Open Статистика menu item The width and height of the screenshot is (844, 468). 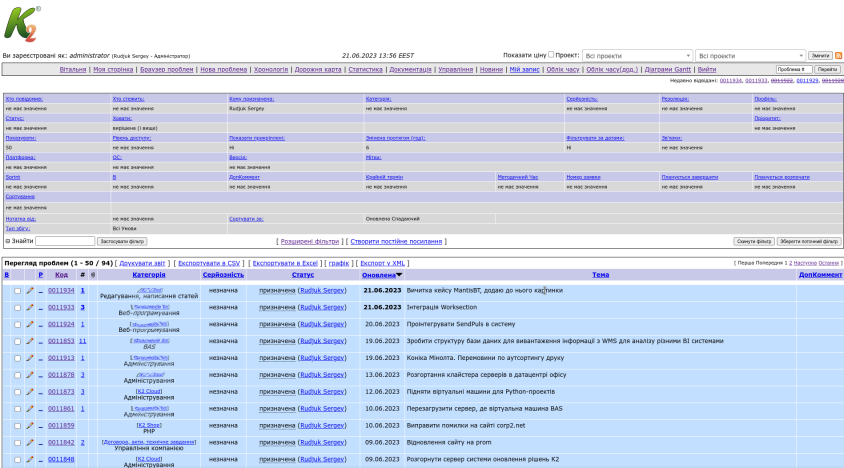pos(365,69)
